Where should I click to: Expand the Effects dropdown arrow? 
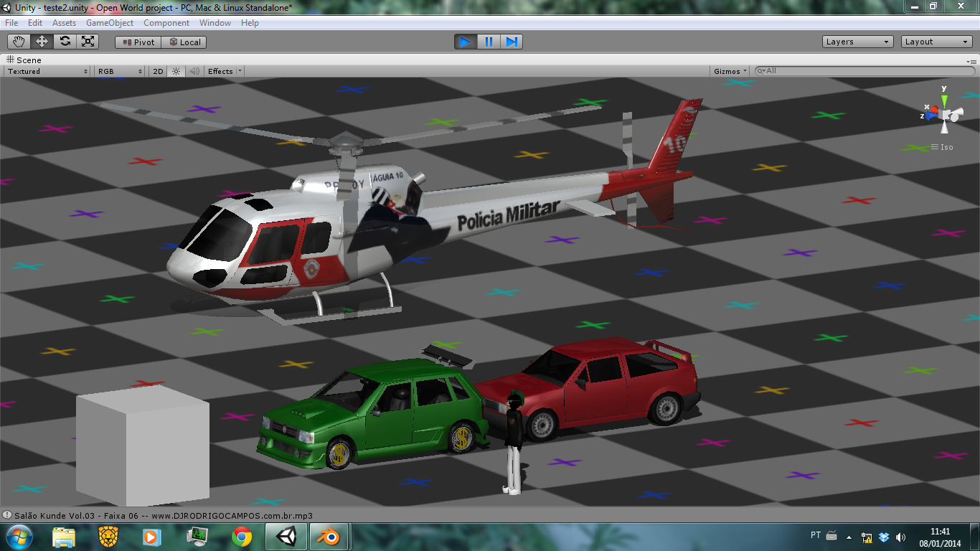pyautogui.click(x=240, y=71)
